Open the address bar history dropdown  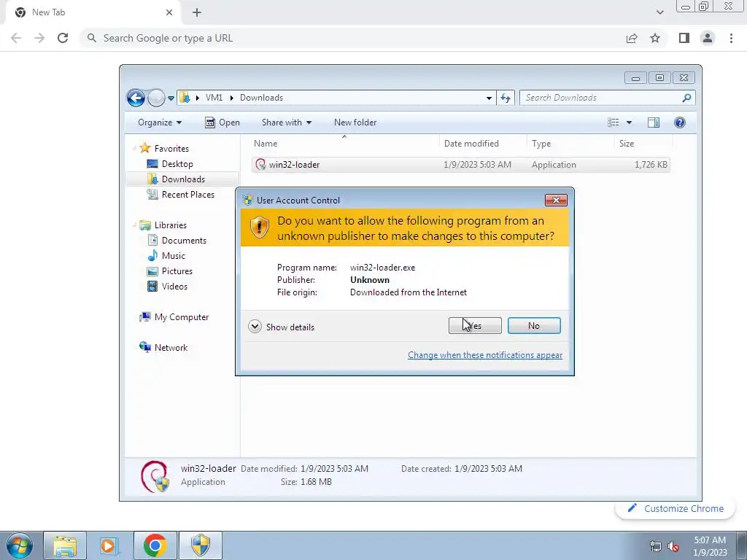pyautogui.click(x=489, y=98)
